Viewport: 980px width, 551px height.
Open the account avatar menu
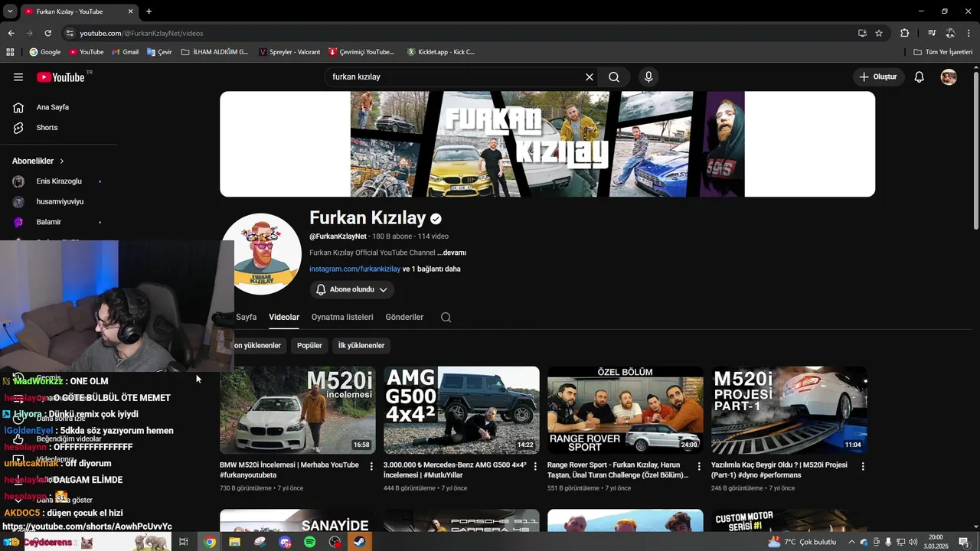click(949, 77)
